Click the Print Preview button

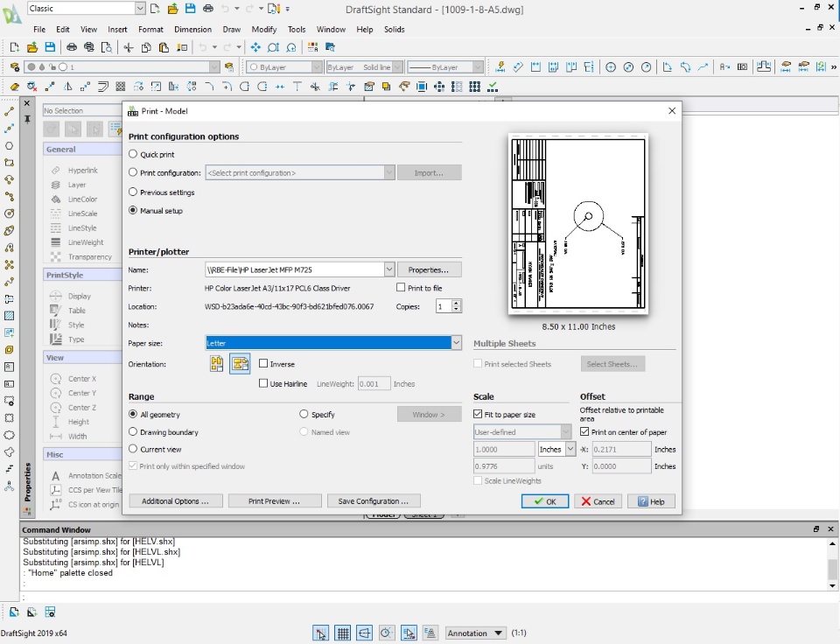pos(274,501)
